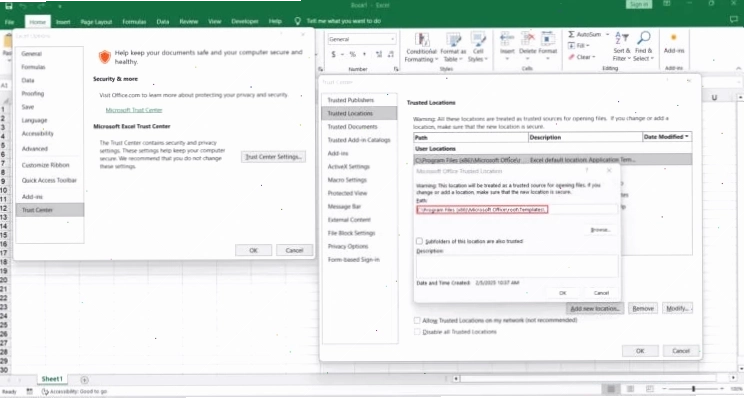The image size is (744, 399).
Task: Click Add new location button
Action: [595, 308]
